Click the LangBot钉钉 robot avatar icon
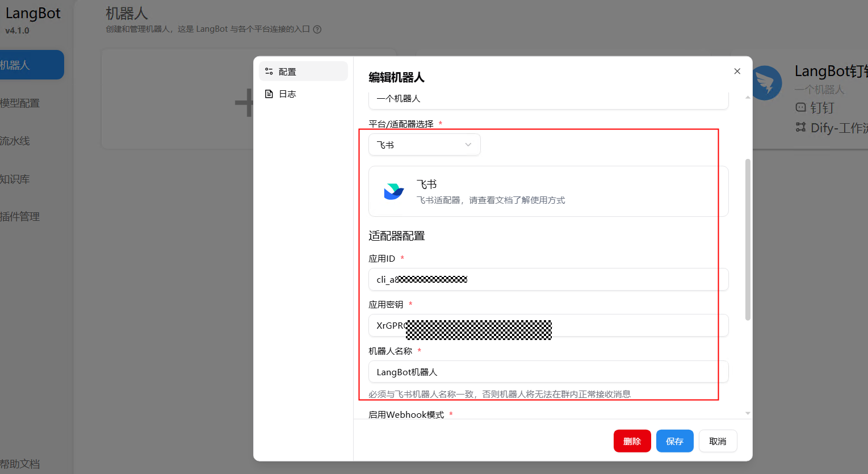Image resolution: width=868 pixels, height=474 pixels. (767, 83)
